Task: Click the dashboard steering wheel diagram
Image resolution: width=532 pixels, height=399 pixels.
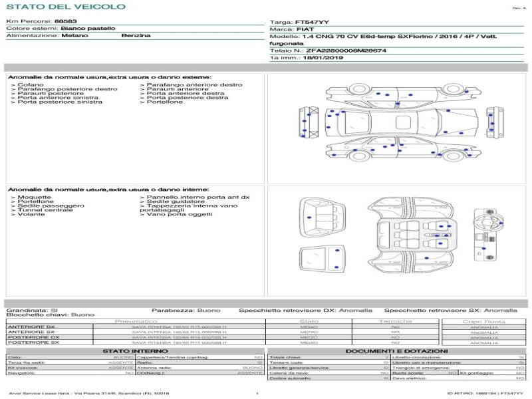Action: 488,235
